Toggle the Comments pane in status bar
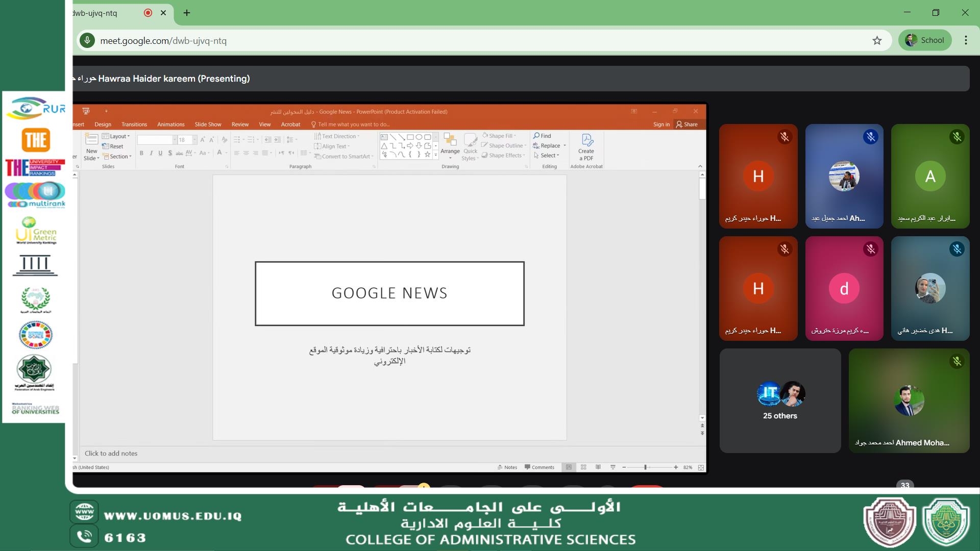The width and height of the screenshot is (980, 551). [539, 467]
